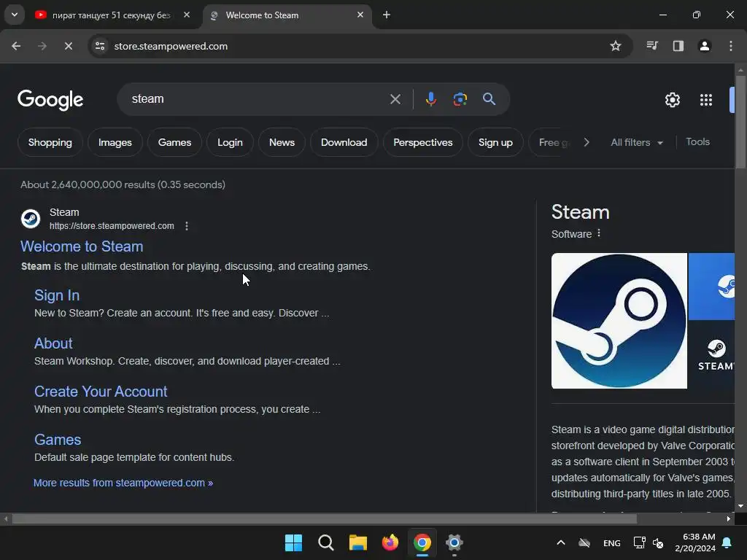Open the tab search dropdown arrow
The width and height of the screenshot is (747, 560).
click(x=15, y=15)
